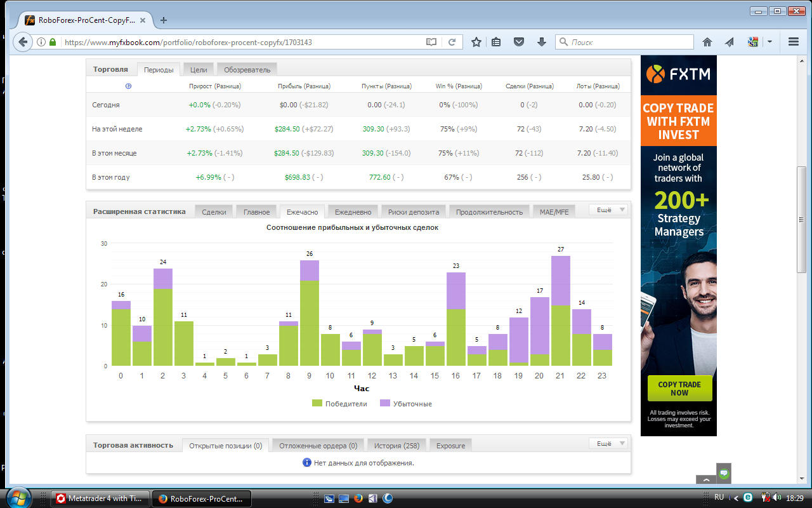Click the green secure padlock icon
This screenshot has width=812, height=508.
pos(53,43)
